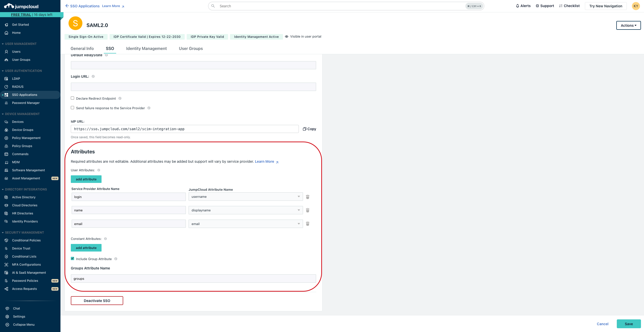Viewport: 644px width, 332px height.
Task: Click info icon beside Include Group Attribute
Action: point(116,259)
